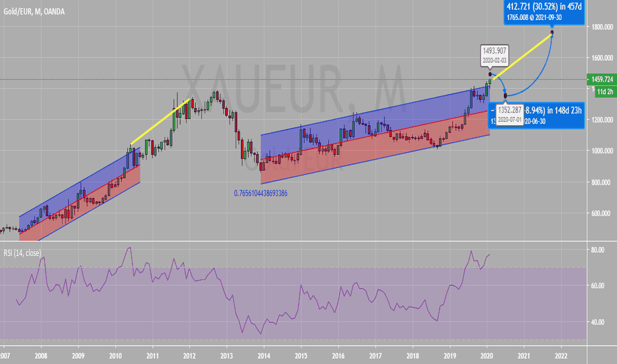Click the 2017 label on time axis

pyautogui.click(x=375, y=356)
